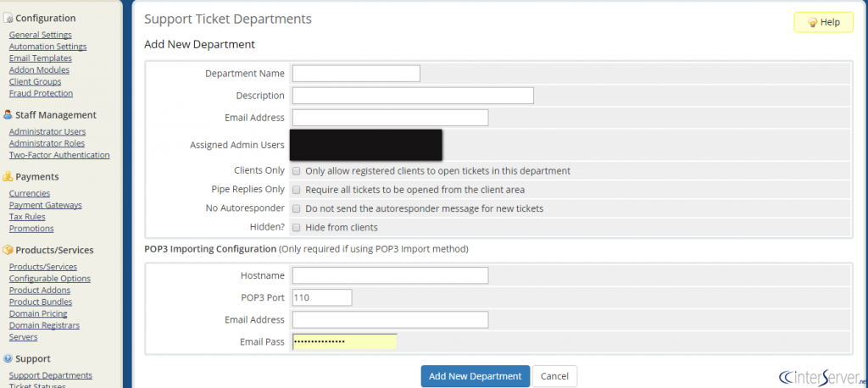Open General Settings link
The height and width of the screenshot is (388, 868).
pos(41,35)
